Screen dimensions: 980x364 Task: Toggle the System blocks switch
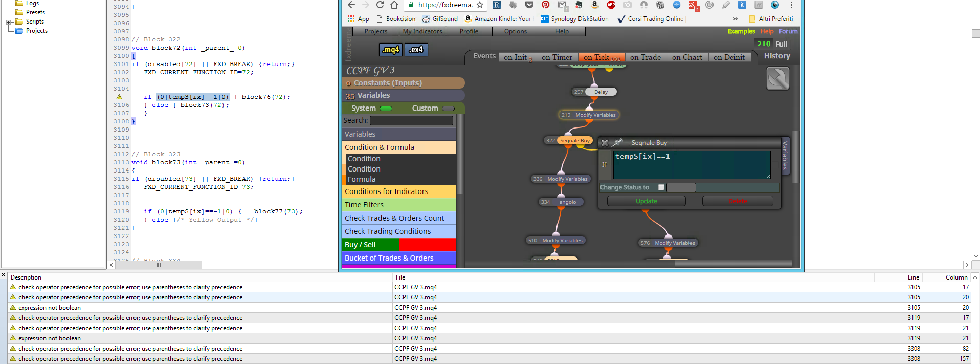pos(386,109)
